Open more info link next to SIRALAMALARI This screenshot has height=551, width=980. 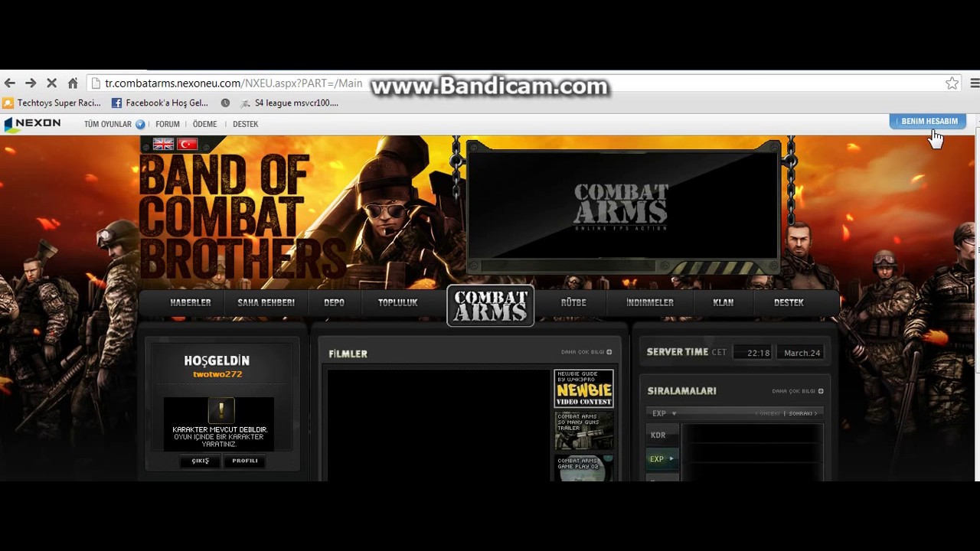pyautogui.click(x=798, y=391)
